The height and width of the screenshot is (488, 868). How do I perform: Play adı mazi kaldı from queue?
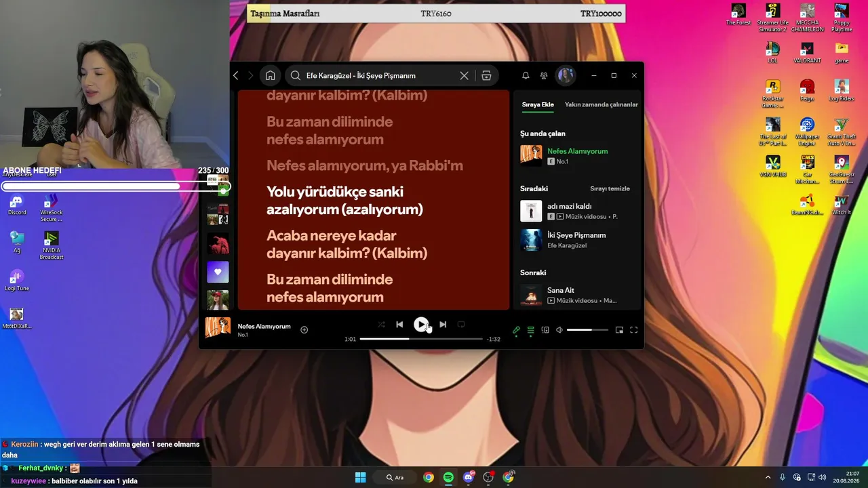(x=578, y=211)
